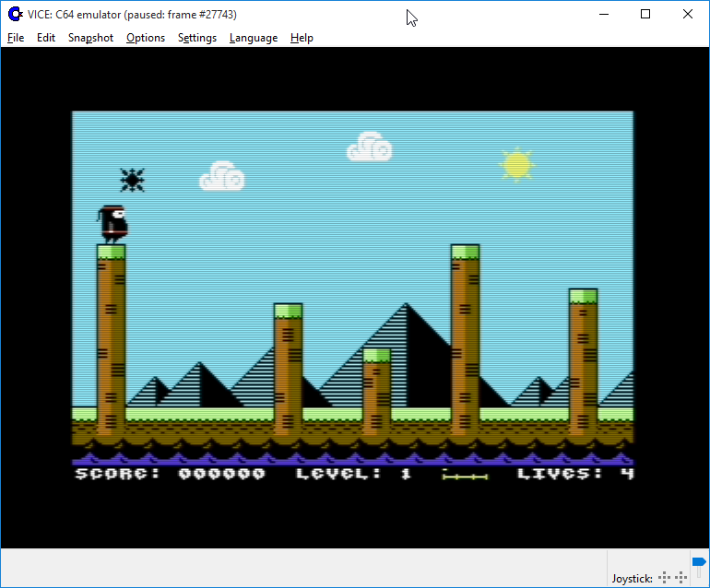Viewport: 710px width, 588px height.
Task: Open the Help menu
Action: point(302,38)
